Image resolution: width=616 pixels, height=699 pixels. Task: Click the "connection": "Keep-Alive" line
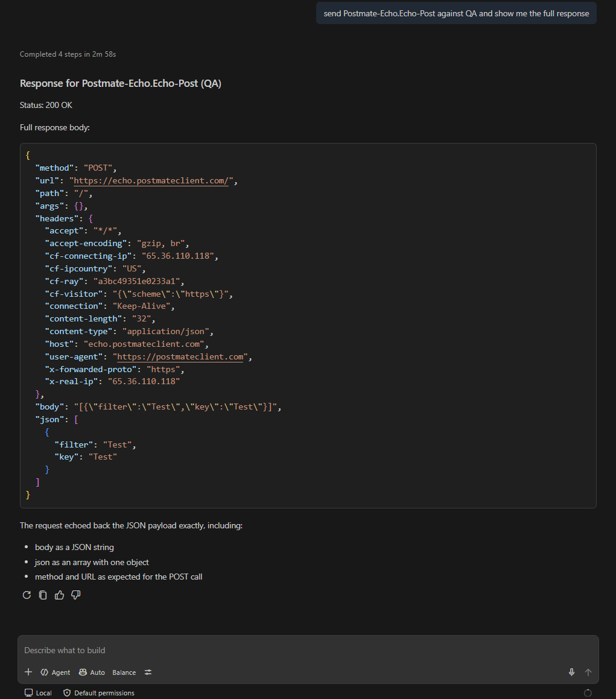pos(110,306)
